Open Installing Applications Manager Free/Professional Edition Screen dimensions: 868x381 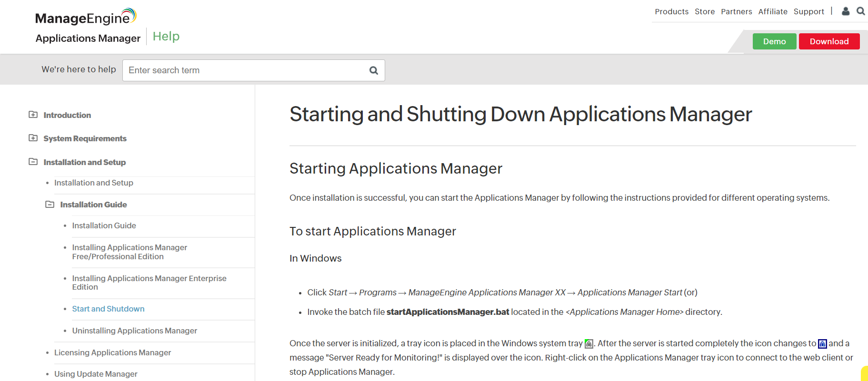coord(130,252)
